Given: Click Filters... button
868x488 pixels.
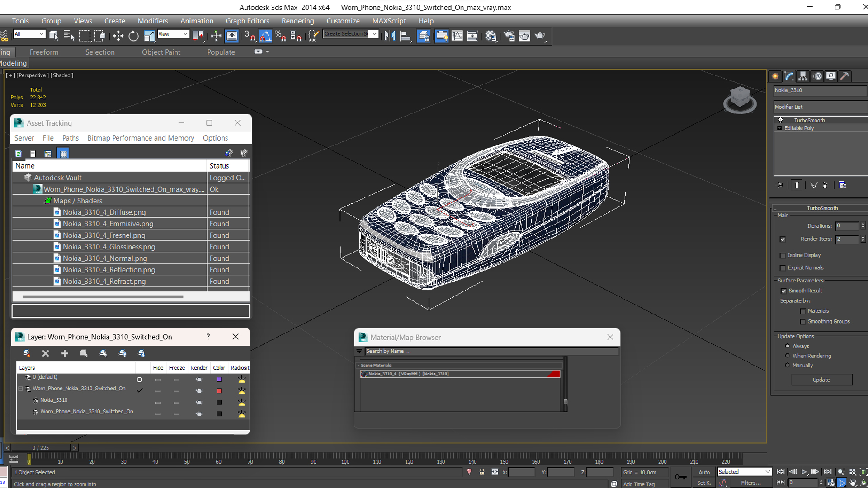Looking at the screenshot, I should coord(751,483).
